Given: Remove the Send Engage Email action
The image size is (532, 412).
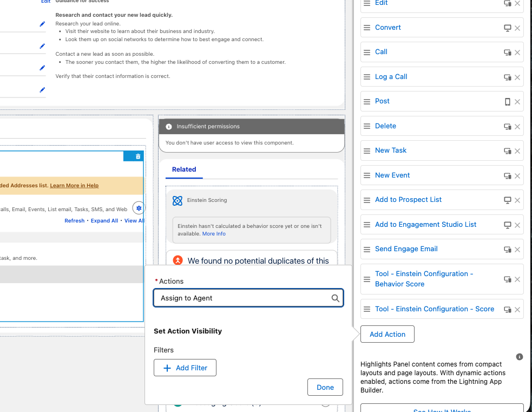Looking at the screenshot, I should coord(517,250).
